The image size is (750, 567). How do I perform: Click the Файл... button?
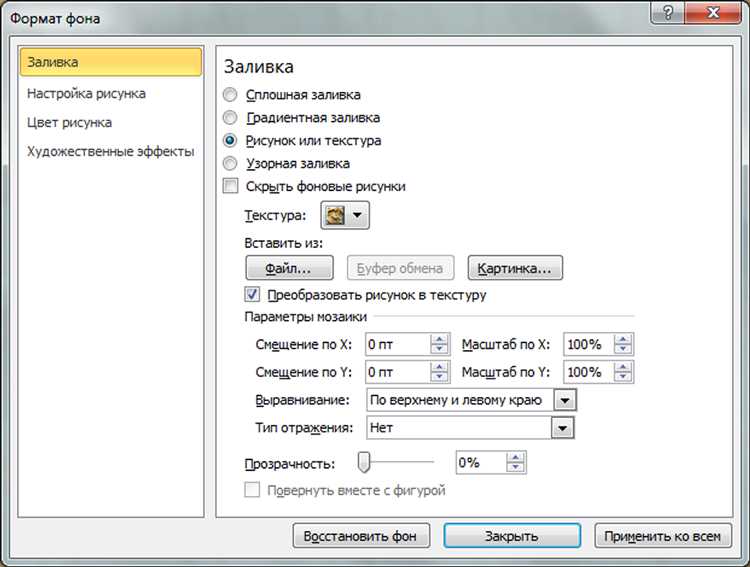289,268
